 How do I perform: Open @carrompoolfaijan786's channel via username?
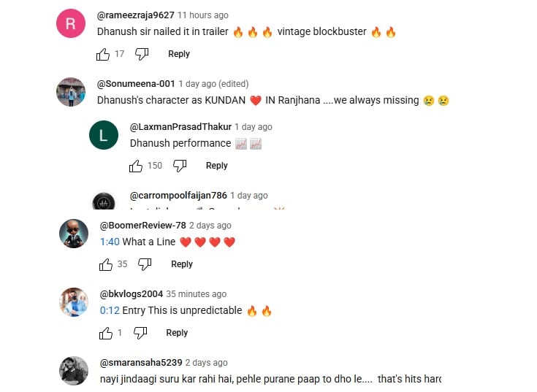178,196
